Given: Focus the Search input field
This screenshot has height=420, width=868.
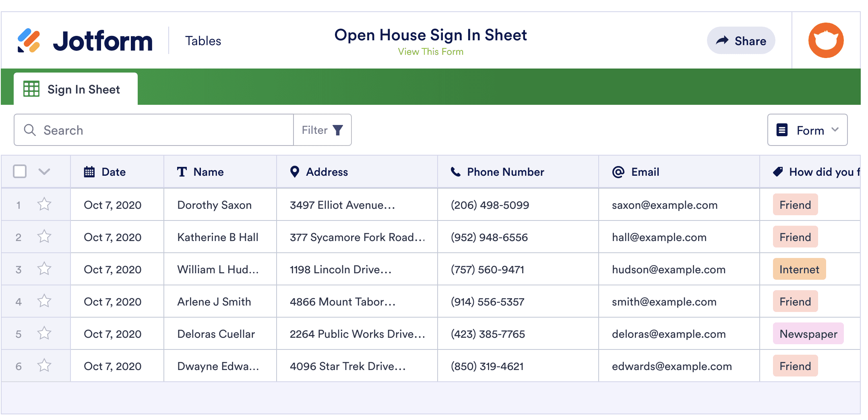Looking at the screenshot, I should pos(161,130).
